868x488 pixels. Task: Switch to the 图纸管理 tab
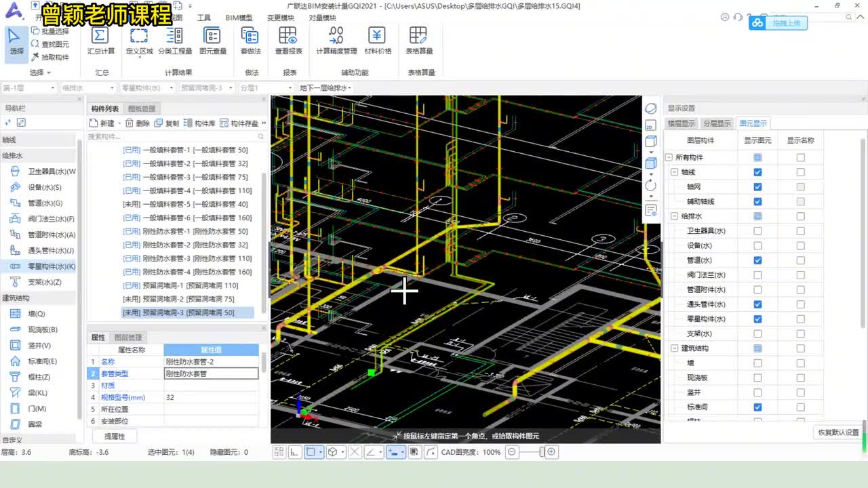pyautogui.click(x=142, y=108)
